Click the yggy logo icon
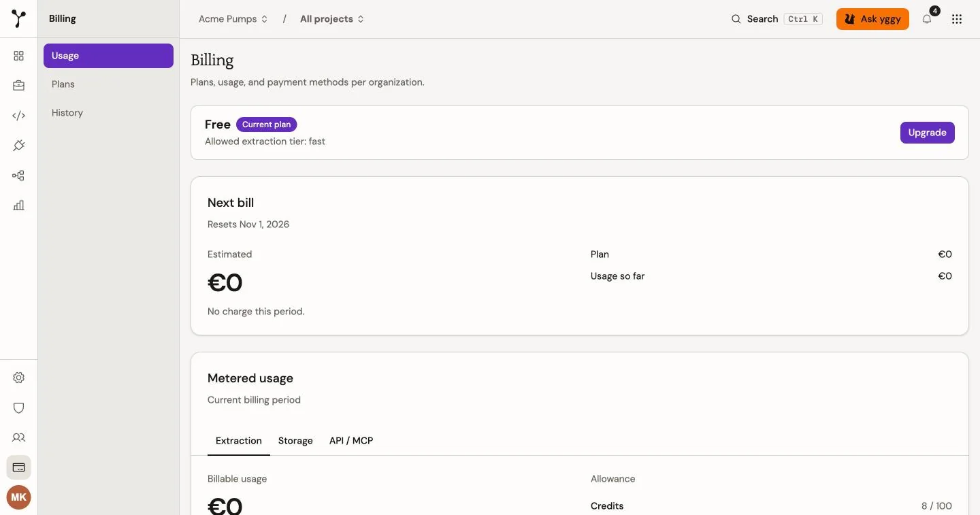 (18, 18)
